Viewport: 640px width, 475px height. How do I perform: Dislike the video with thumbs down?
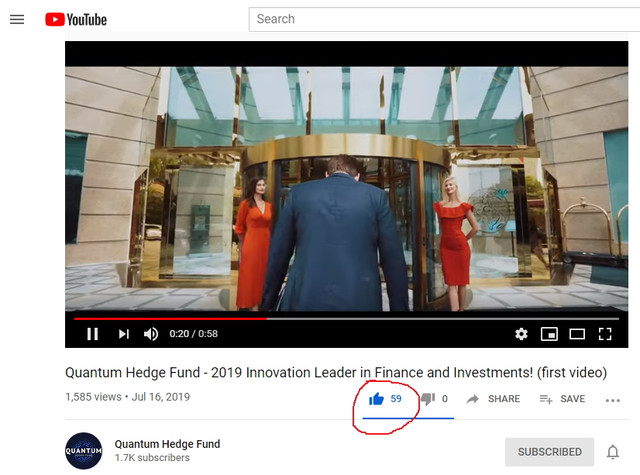[428, 399]
